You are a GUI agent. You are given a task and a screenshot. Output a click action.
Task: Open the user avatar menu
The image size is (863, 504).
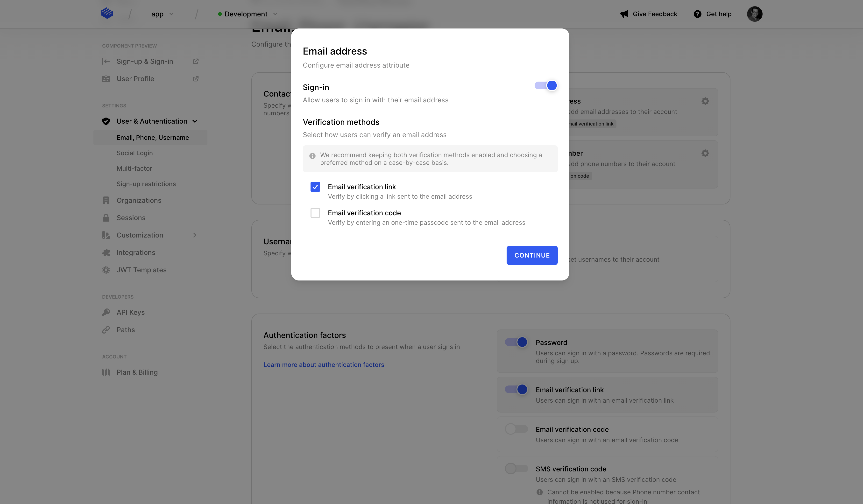[x=754, y=14]
